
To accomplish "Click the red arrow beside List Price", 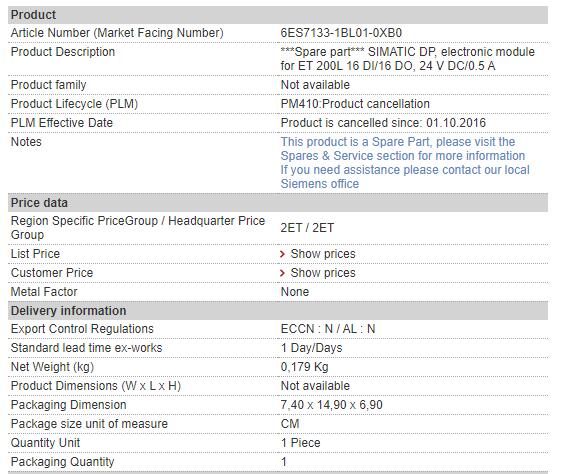I will (282, 254).
